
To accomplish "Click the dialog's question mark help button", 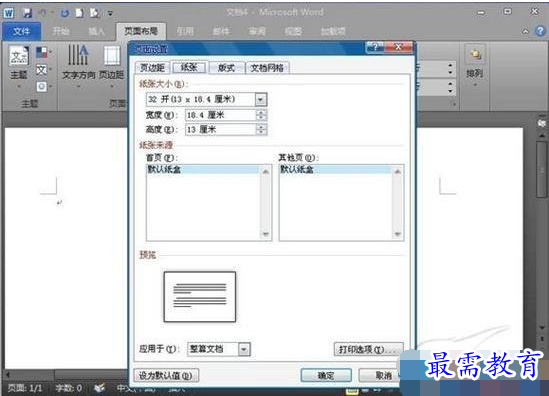I will click(375, 47).
